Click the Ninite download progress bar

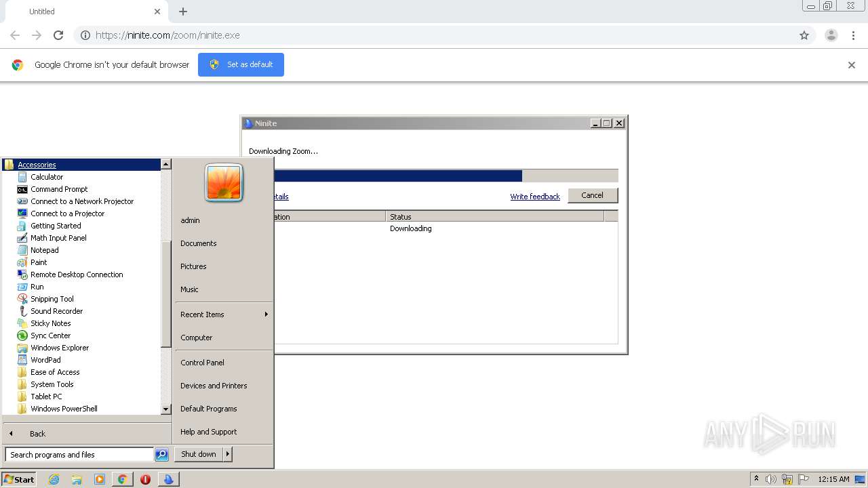pos(446,176)
